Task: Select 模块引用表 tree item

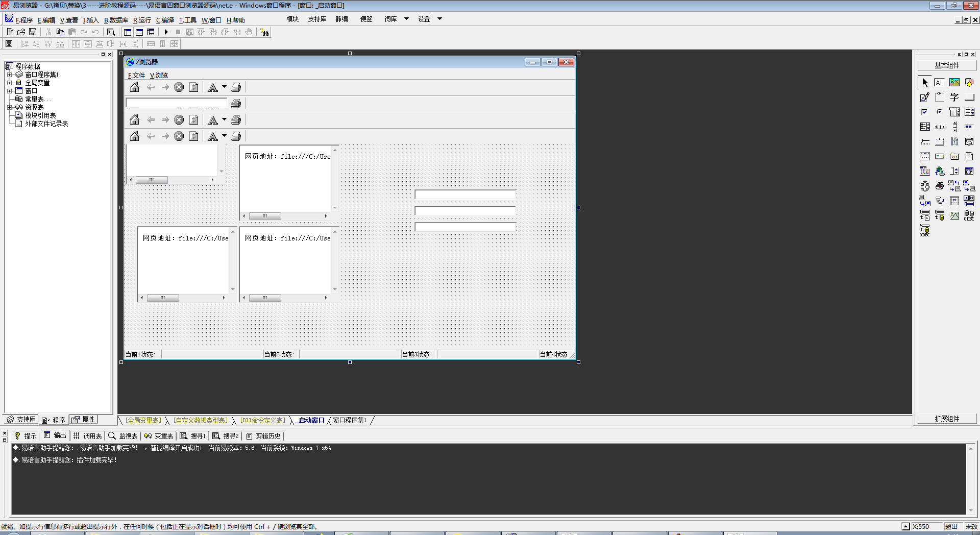Action: coord(40,115)
